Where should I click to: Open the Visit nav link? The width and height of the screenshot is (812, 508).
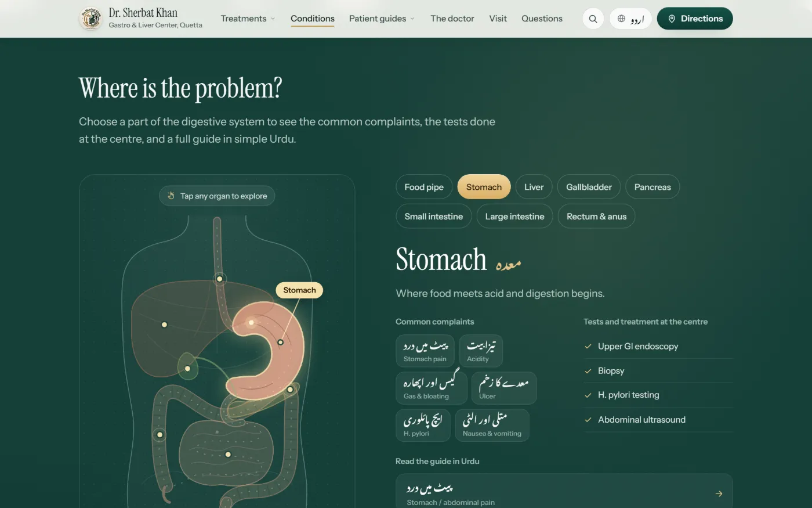498,19
